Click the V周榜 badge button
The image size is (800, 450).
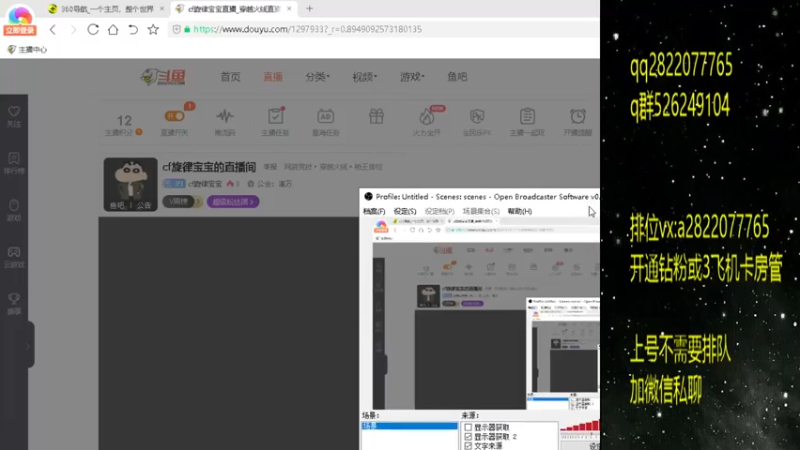(182, 202)
